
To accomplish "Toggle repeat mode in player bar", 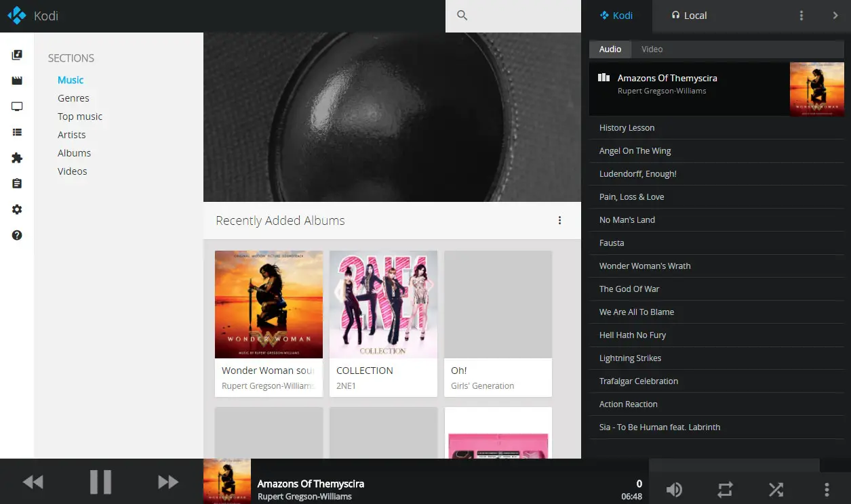I will pyautogui.click(x=725, y=489).
